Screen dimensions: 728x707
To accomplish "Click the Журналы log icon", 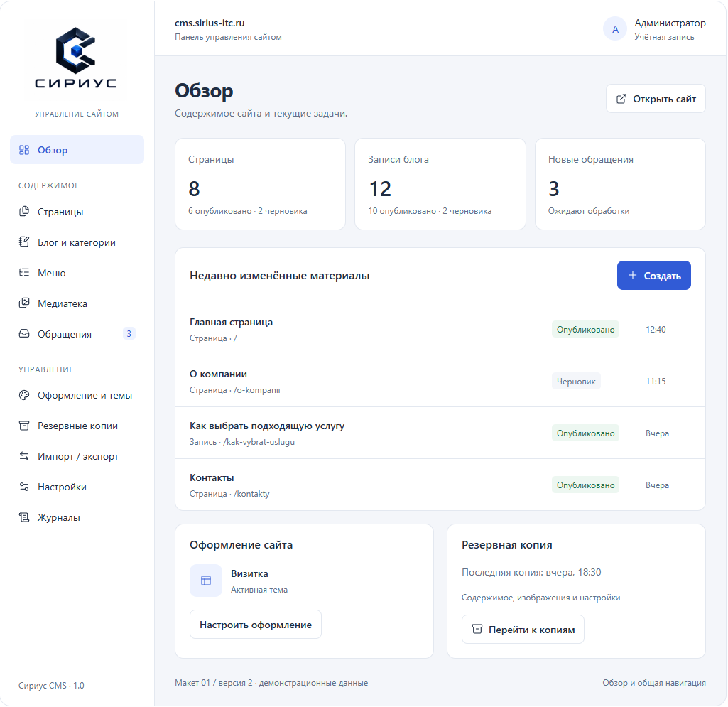I will pyautogui.click(x=24, y=517).
